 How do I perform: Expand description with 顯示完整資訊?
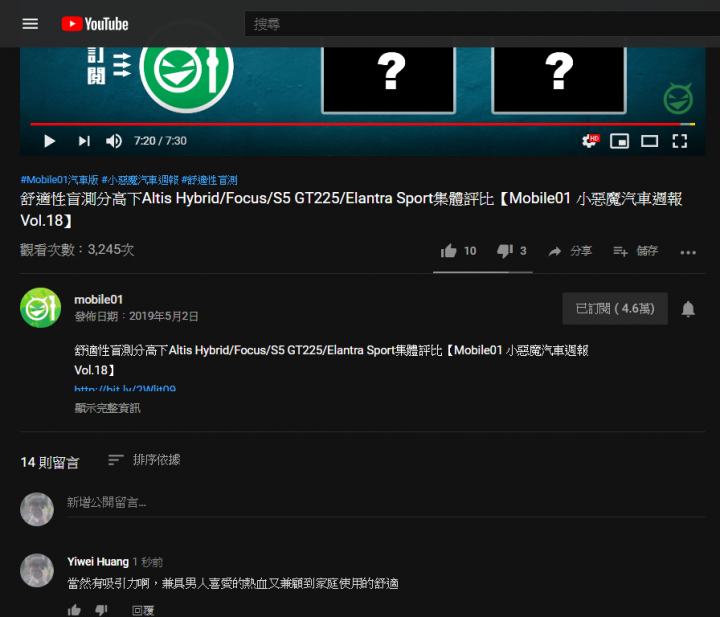pos(107,408)
